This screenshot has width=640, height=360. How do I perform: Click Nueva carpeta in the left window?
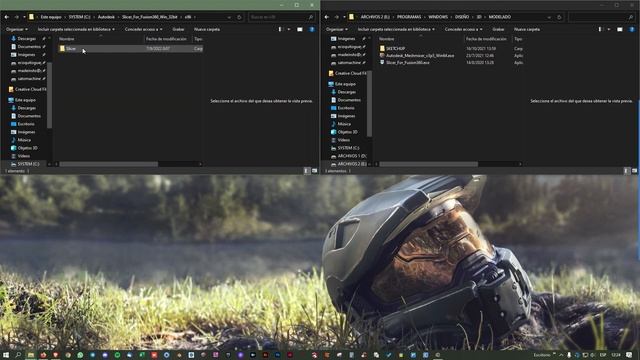click(207, 29)
